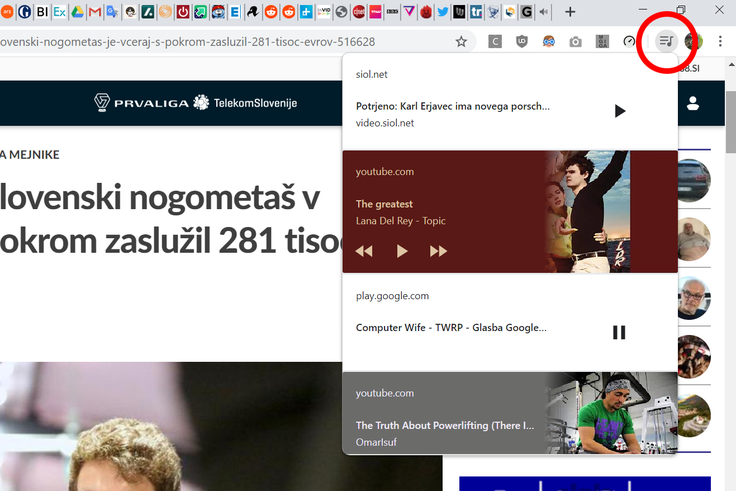Click the white-bearded man sidebar thumbnail
The image size is (736, 491).
pos(694,239)
